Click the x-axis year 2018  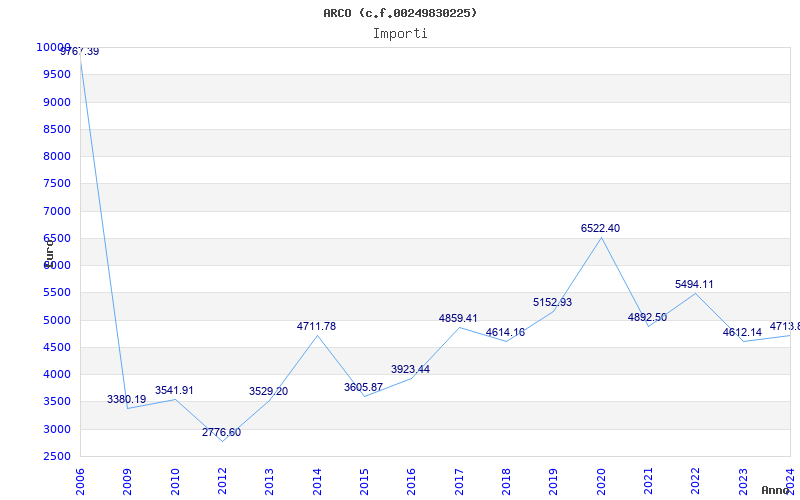pyautogui.click(x=507, y=482)
